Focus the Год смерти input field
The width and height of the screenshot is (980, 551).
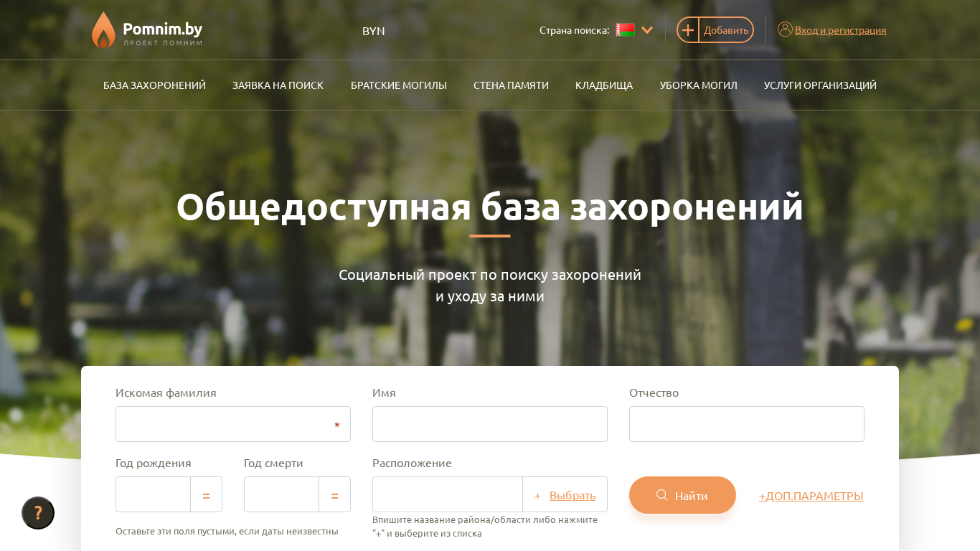(281, 494)
